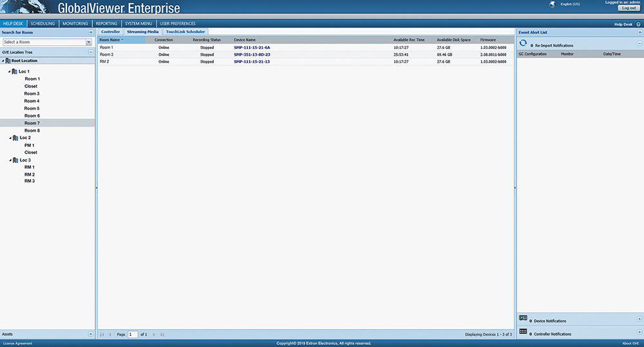Collapse the Event Alert List panel
The height and width of the screenshot is (347, 644).
639,32
